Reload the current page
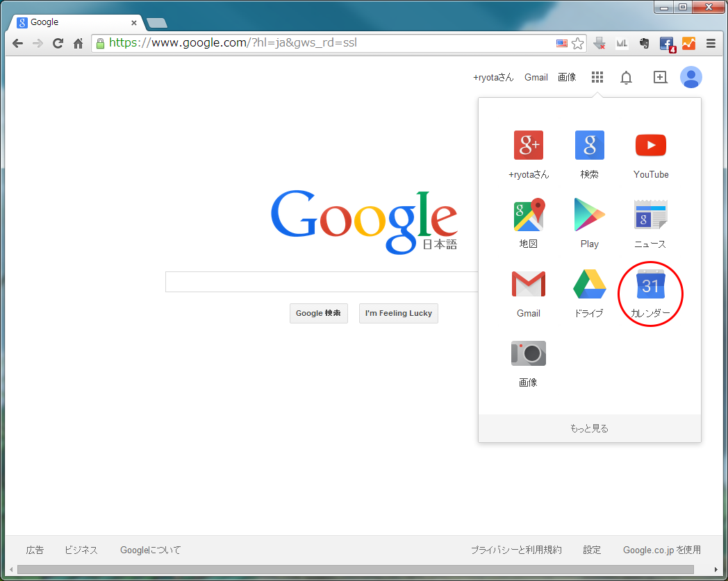Screen dimensions: 728x581 point(58,44)
